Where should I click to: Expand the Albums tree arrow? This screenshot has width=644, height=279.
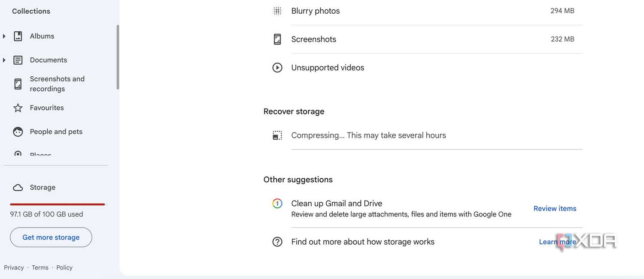pos(4,36)
